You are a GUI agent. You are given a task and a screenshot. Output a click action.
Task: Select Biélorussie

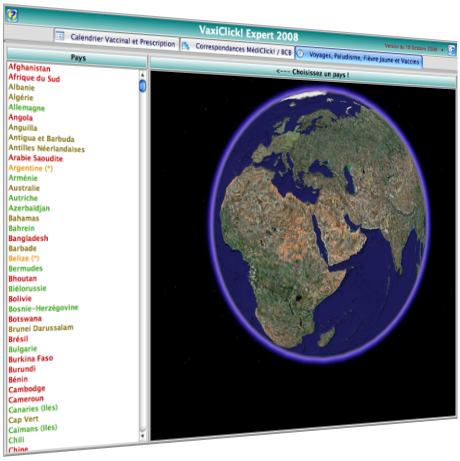[x=27, y=288]
